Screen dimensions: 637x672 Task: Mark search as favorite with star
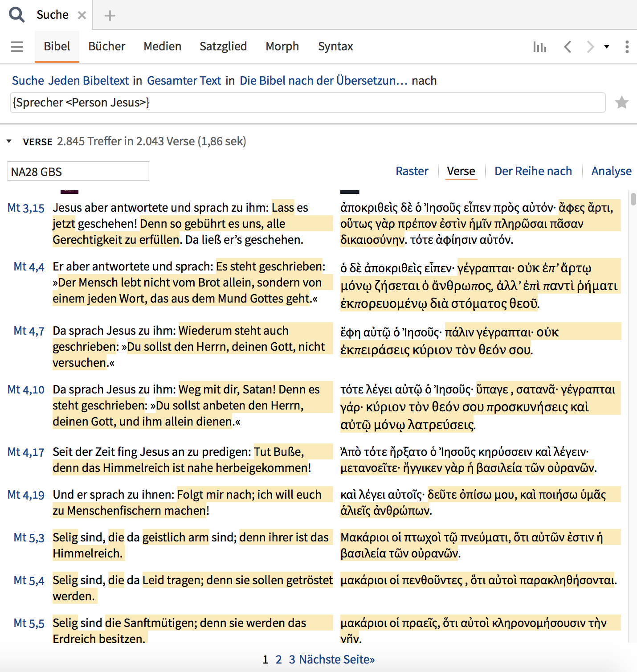coord(621,102)
